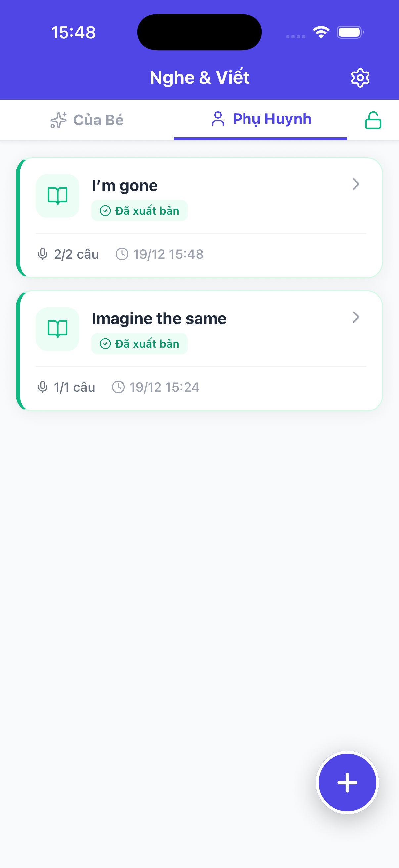This screenshot has width=399, height=868.
Task: Tap the microphone icon beside 2/2 câu
Action: [x=43, y=254]
